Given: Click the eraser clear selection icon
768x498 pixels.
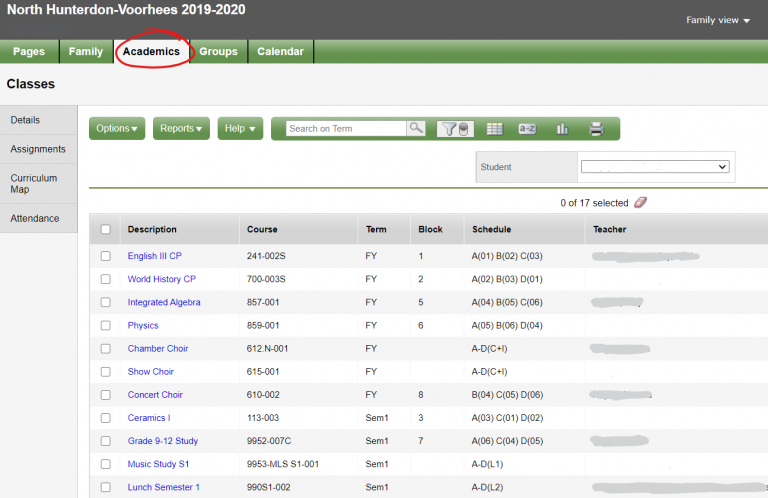Looking at the screenshot, I should (x=640, y=202).
